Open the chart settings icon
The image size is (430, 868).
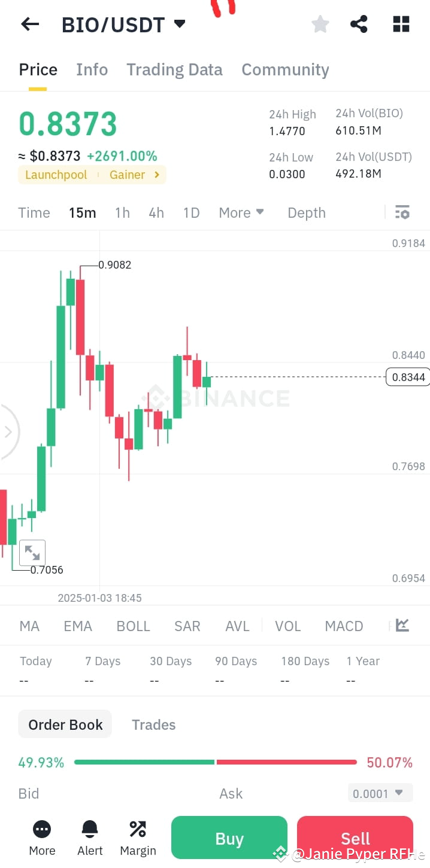click(402, 212)
